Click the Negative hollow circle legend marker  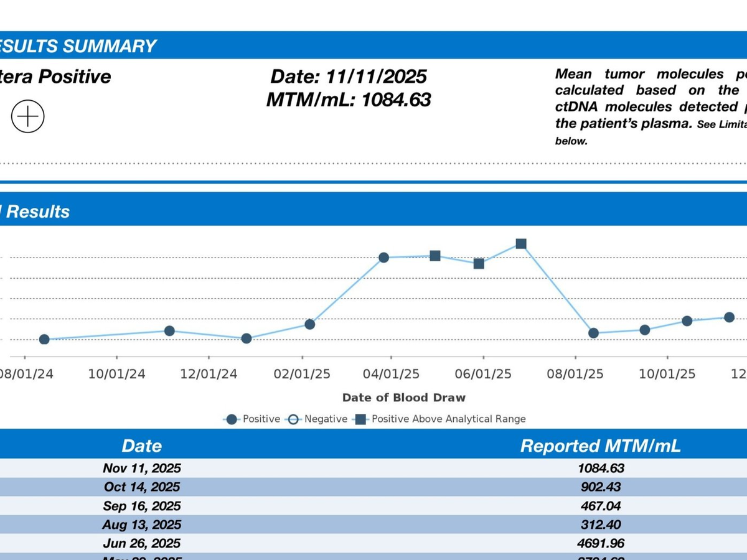click(x=293, y=419)
